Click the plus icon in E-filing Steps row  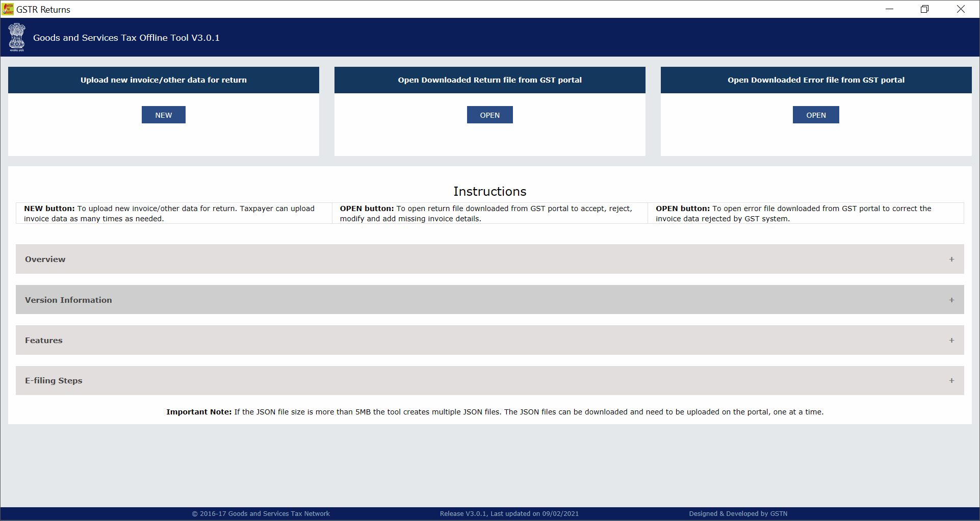951,380
